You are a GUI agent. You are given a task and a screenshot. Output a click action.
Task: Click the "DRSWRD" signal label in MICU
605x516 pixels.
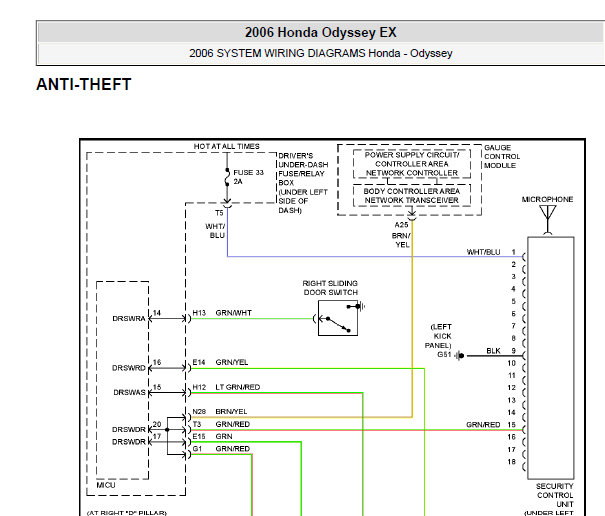pyautogui.click(x=129, y=368)
